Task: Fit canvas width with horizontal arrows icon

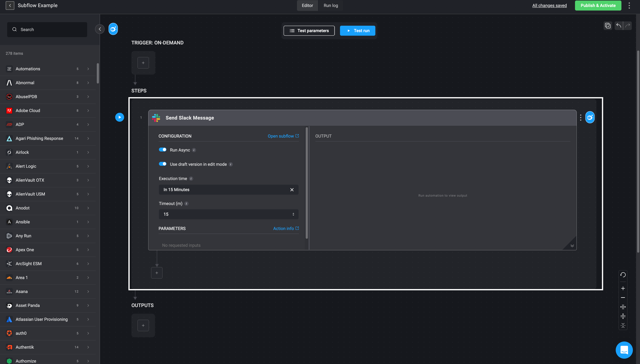Action: [x=623, y=307]
